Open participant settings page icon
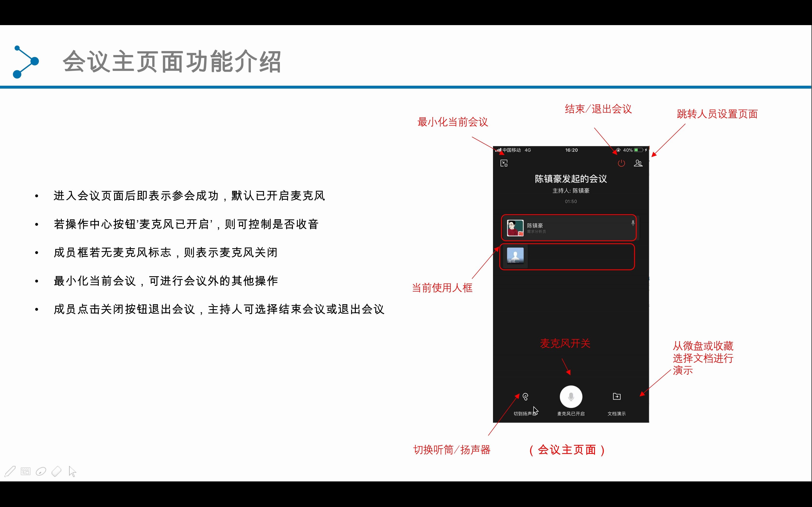Screen dimensions: 812x507 tap(638, 162)
